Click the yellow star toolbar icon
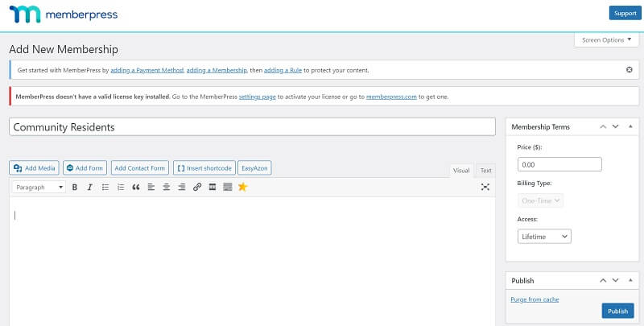The width and height of the screenshot is (644, 326). coord(243,188)
